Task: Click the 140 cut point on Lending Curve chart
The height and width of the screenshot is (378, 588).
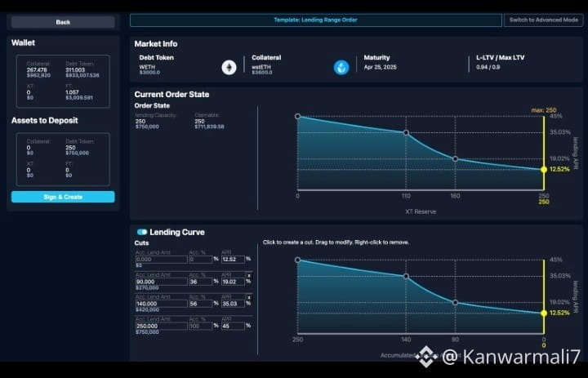Action: [x=406, y=277]
